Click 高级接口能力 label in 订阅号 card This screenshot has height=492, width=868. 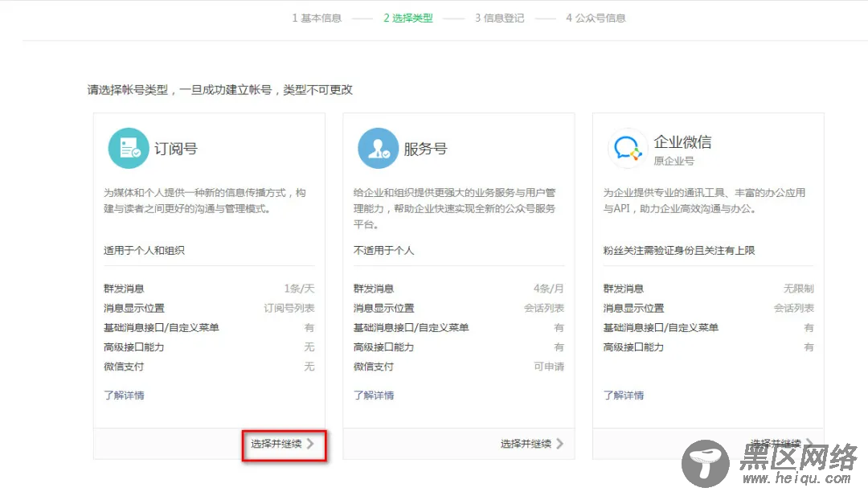pyautogui.click(x=134, y=347)
